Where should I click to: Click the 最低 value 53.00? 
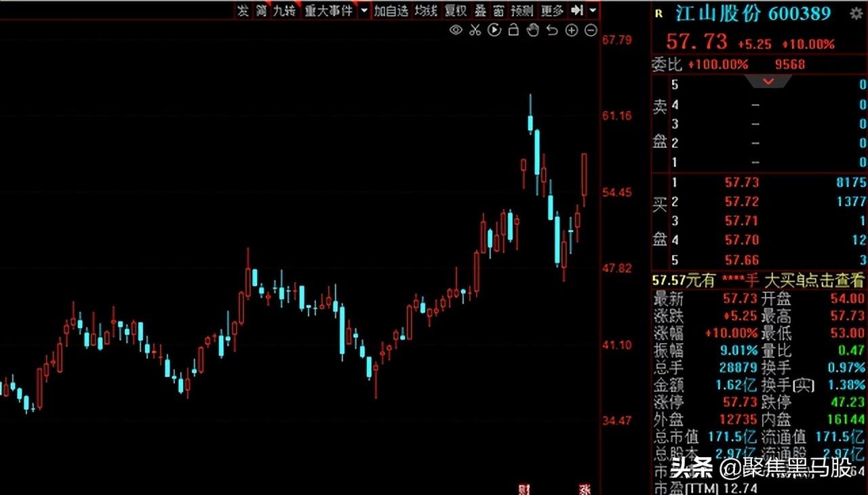[848, 333]
